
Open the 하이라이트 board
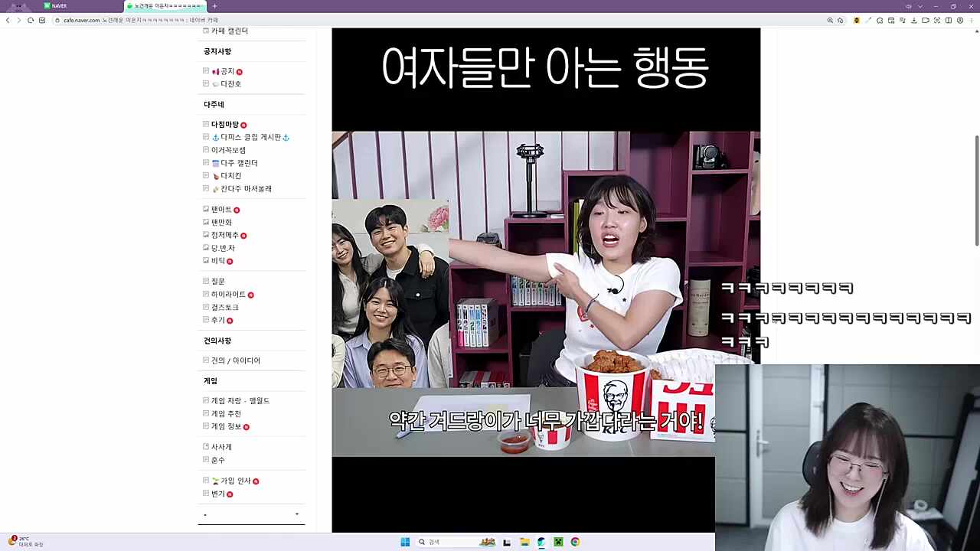[228, 294]
